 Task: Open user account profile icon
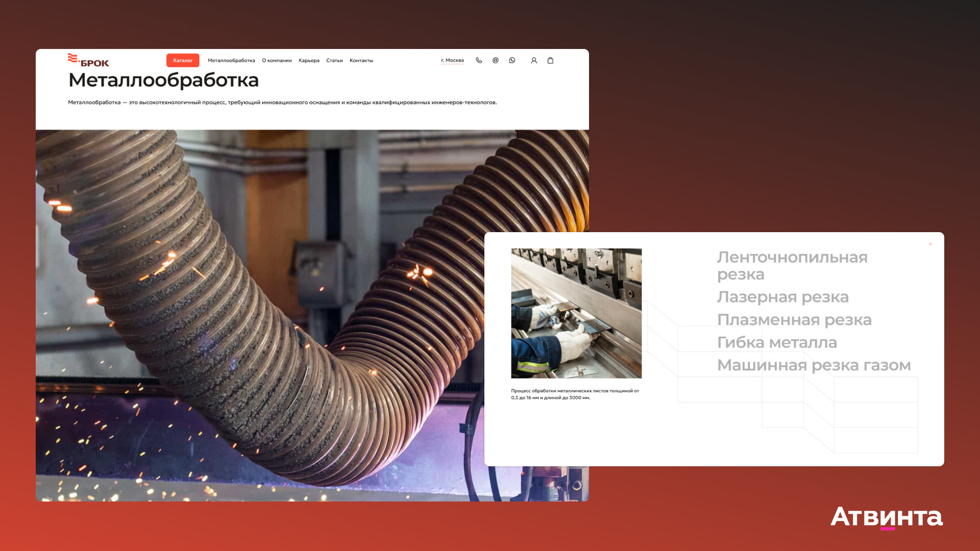point(534,60)
